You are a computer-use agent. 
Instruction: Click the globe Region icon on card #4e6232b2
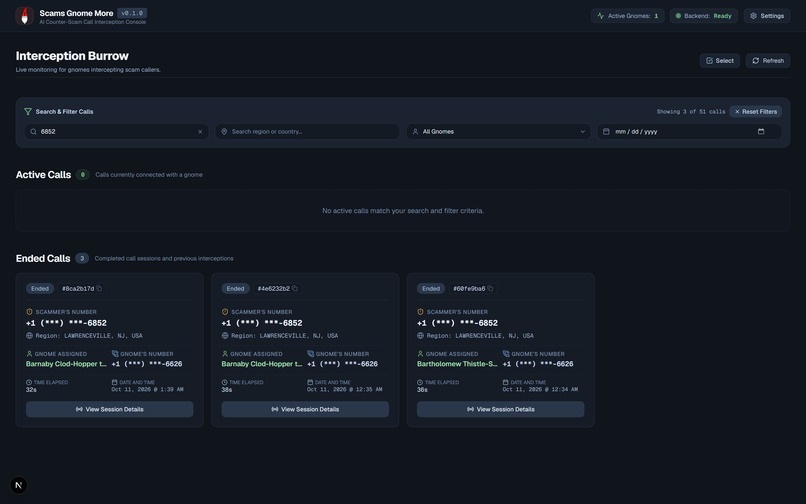pyautogui.click(x=225, y=335)
